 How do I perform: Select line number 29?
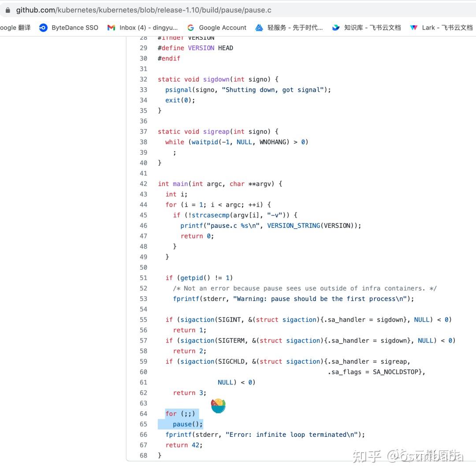coord(143,48)
